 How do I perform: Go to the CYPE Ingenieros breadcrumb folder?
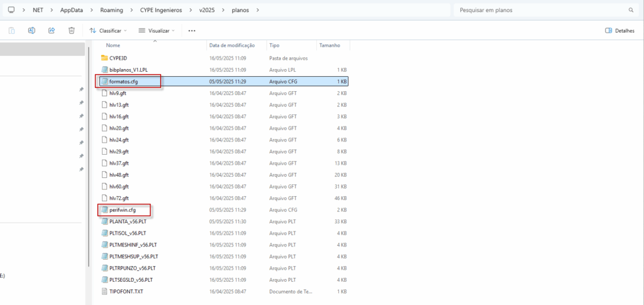point(164,10)
